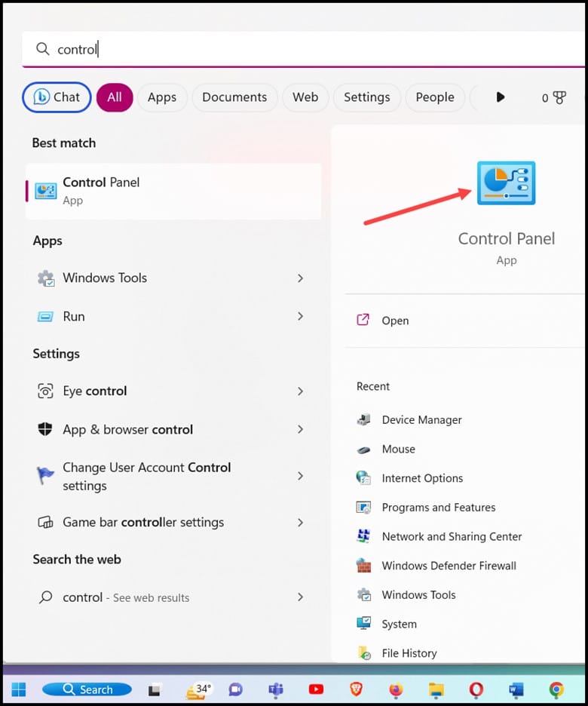Select the Control Panel best match result
Image resolution: width=588 pixels, height=706 pixels.
(x=173, y=192)
